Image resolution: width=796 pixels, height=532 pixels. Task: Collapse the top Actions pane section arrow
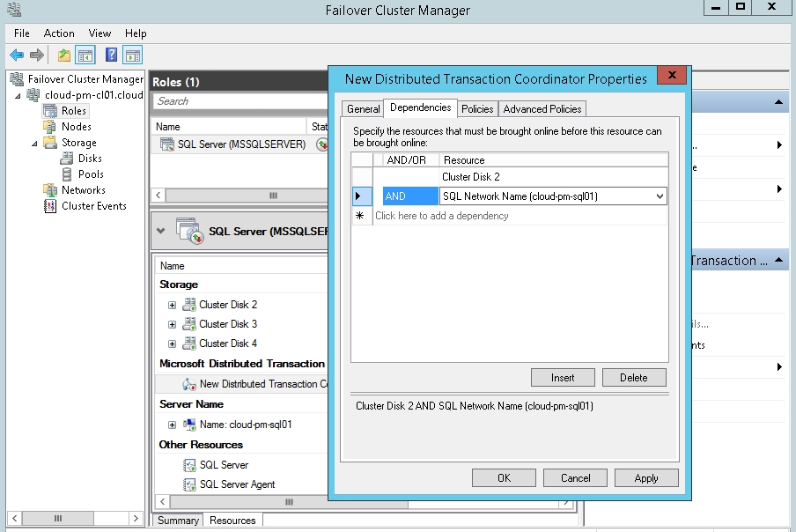coord(778,102)
